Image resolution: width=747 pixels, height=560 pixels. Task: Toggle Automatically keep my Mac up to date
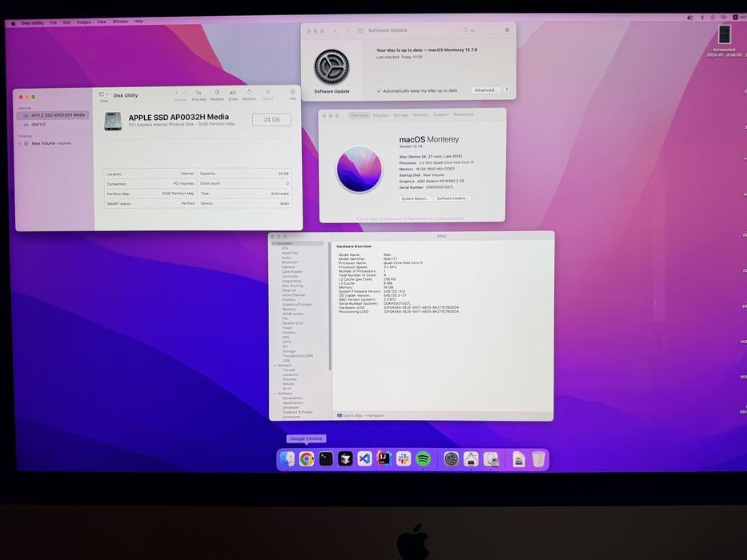pos(379,91)
